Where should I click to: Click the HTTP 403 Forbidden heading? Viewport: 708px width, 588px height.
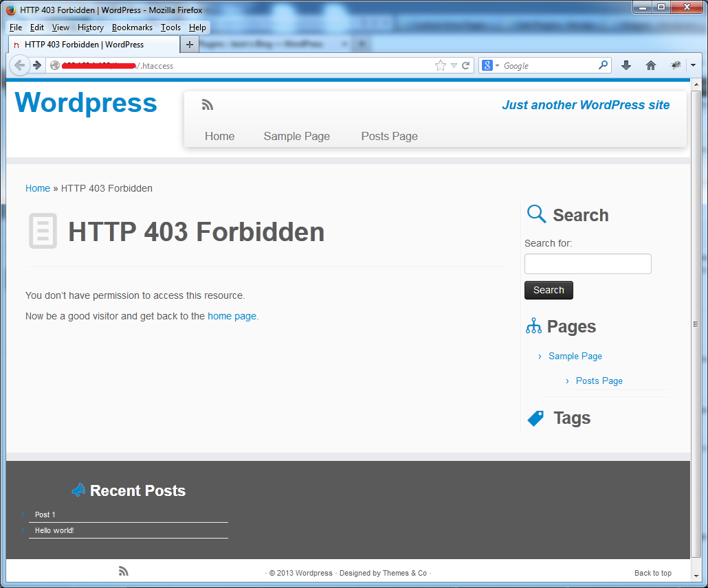pyautogui.click(x=197, y=232)
